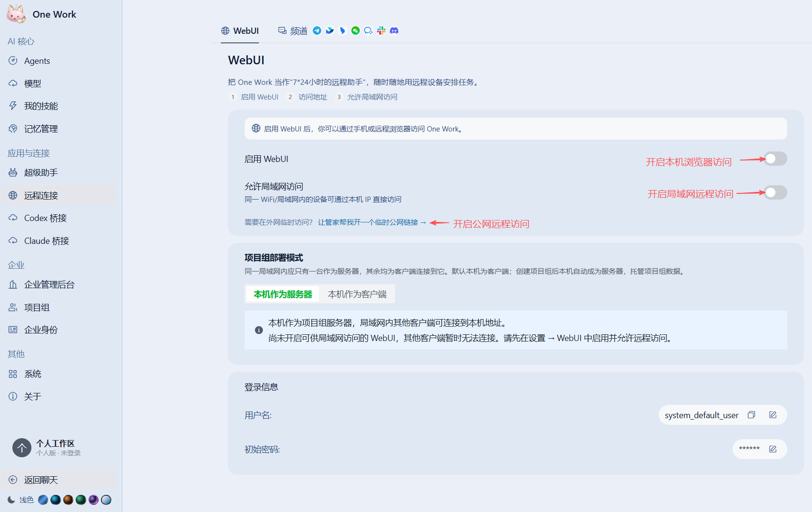Click the blue chat-bubble channel icon
Screen dimensions: 812x512
pos(368,30)
